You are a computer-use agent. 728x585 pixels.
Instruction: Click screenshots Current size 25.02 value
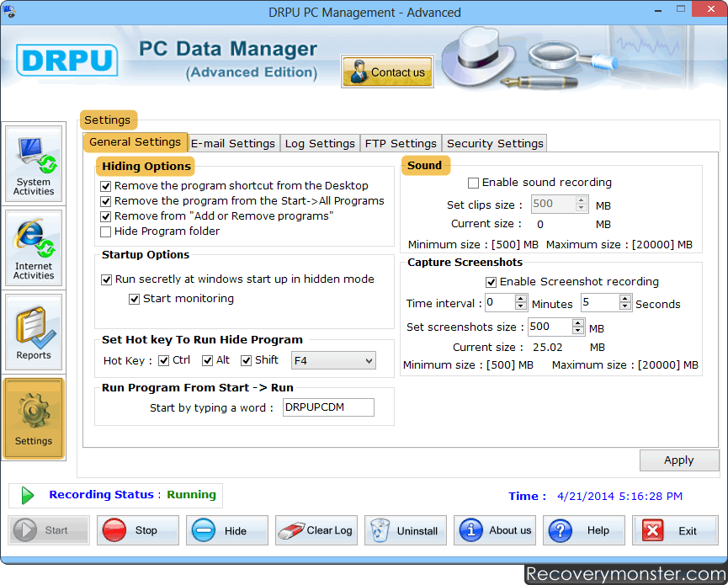click(x=547, y=348)
